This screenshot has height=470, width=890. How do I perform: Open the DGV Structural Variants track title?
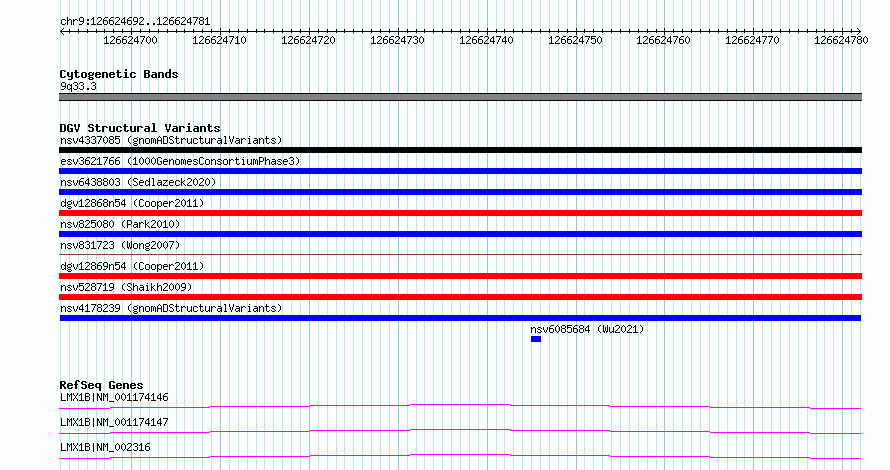click(x=140, y=128)
